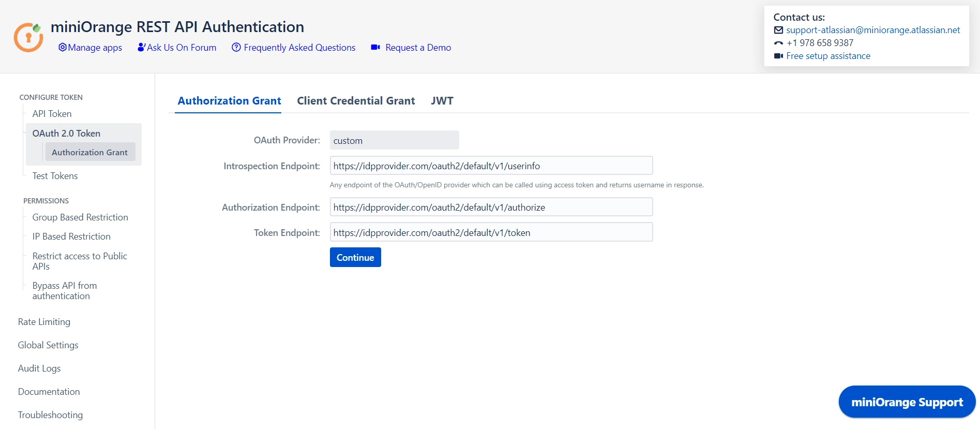Open Restrict access to Public APIs
This screenshot has height=429, width=980.
coord(80,261)
